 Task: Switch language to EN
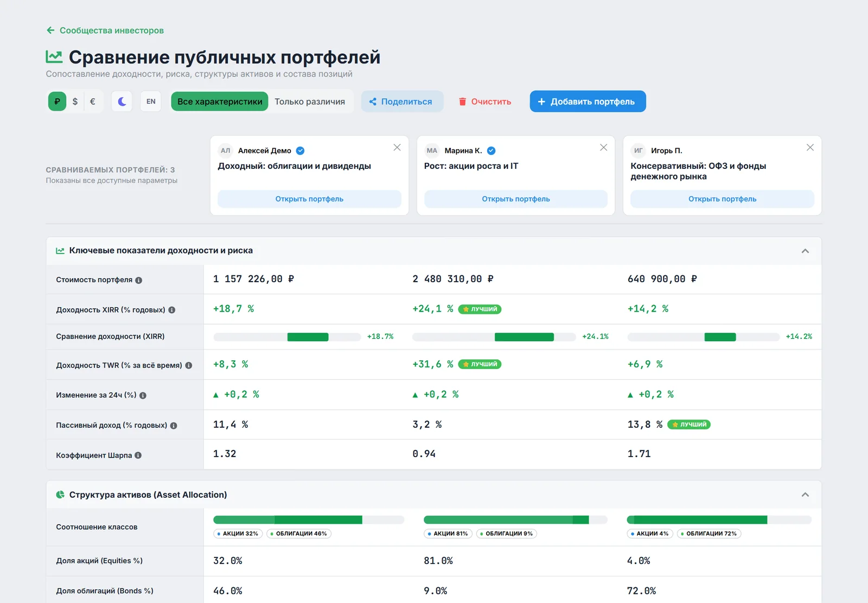click(x=151, y=101)
